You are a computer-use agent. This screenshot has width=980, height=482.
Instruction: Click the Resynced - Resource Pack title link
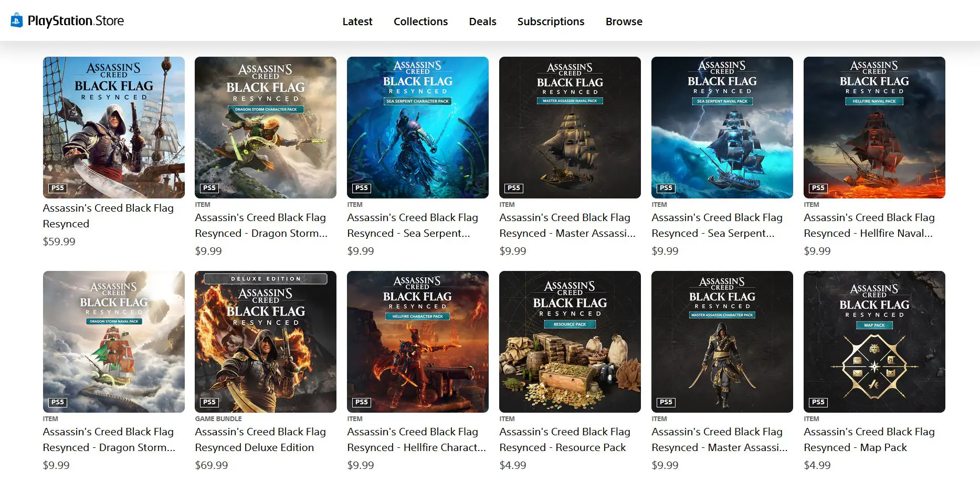tap(565, 439)
